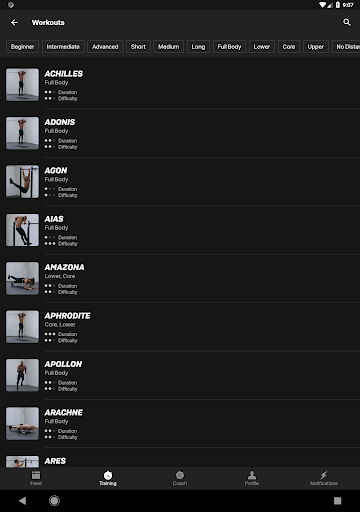This screenshot has width=360, height=512.
Task: Open the search magnifier icon
Action: (x=347, y=22)
